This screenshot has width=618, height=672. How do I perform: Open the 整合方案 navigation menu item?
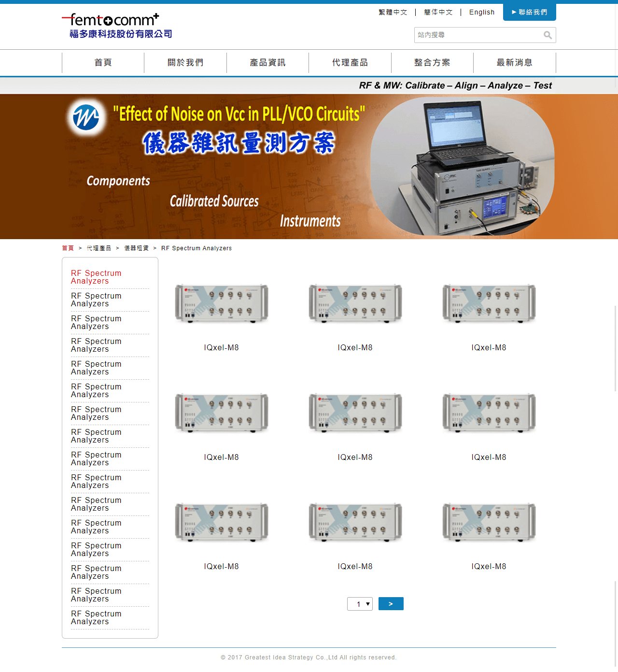tap(432, 62)
